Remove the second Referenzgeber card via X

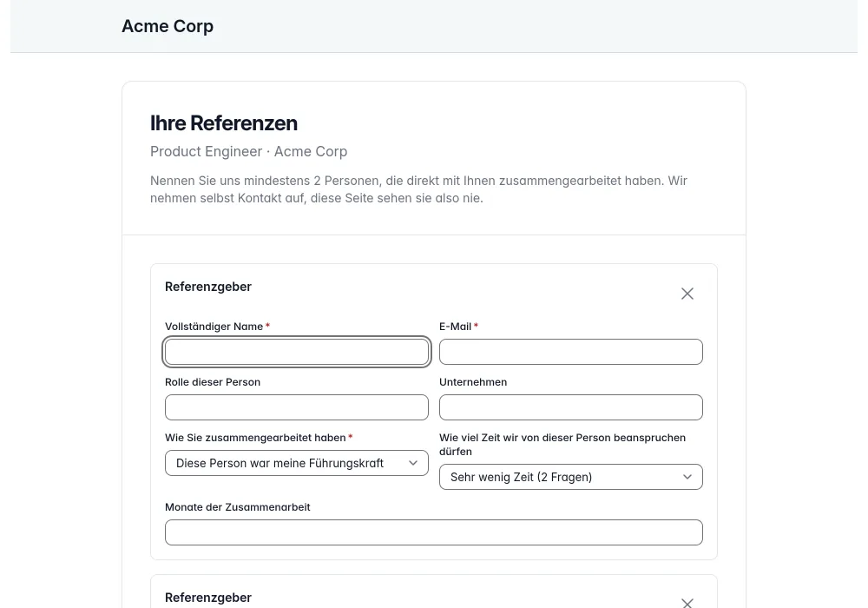687,603
